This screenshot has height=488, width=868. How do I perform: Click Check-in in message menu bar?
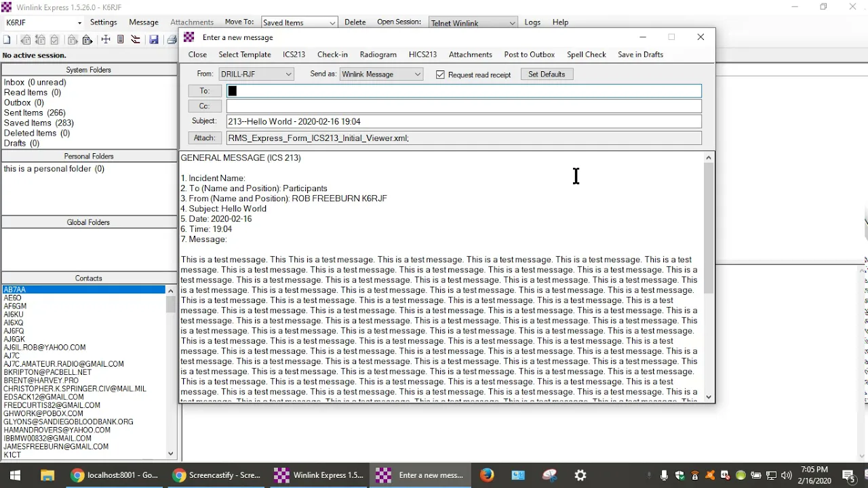tap(332, 54)
